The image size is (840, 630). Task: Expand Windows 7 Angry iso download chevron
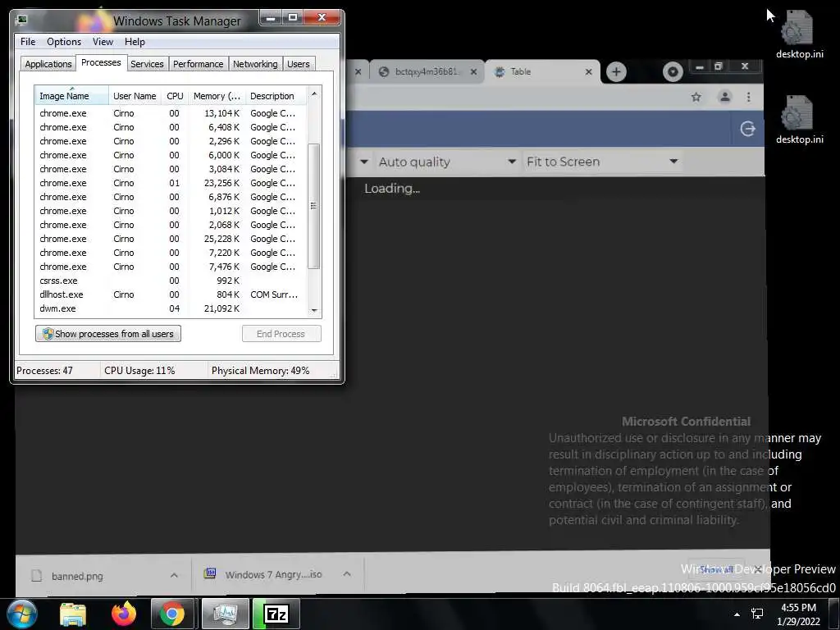pos(347,573)
